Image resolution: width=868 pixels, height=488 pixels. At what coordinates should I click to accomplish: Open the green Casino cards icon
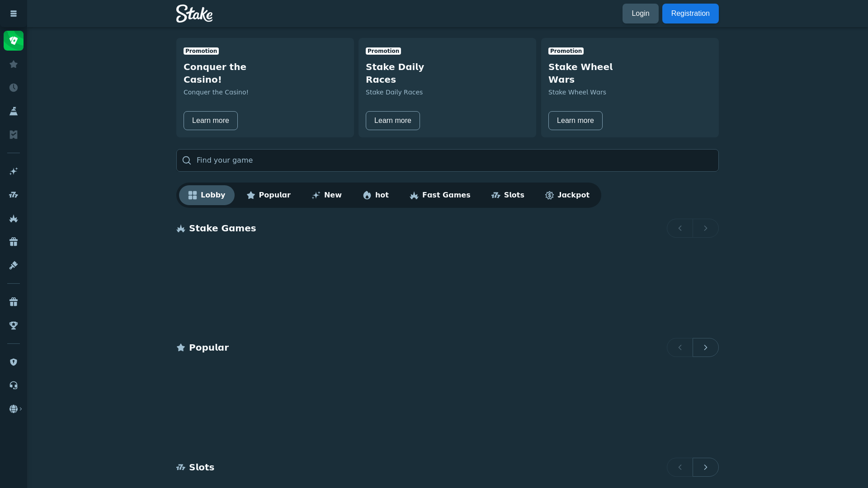coord(14,41)
